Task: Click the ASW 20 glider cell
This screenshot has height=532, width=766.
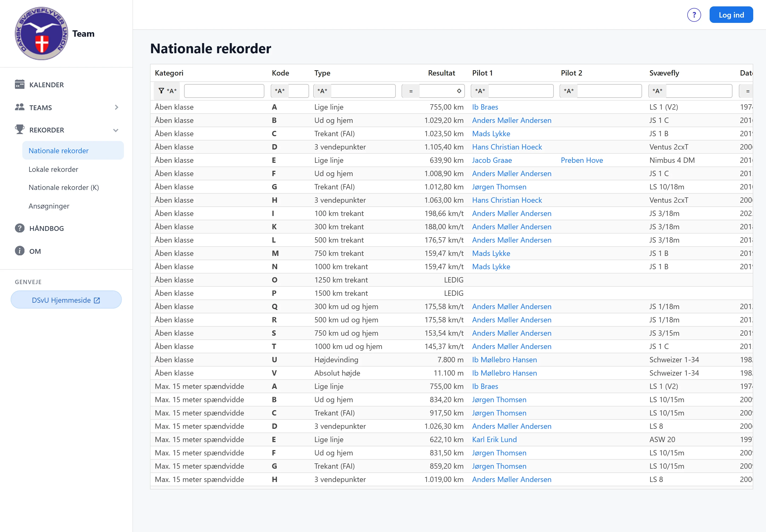Action: [x=662, y=440]
